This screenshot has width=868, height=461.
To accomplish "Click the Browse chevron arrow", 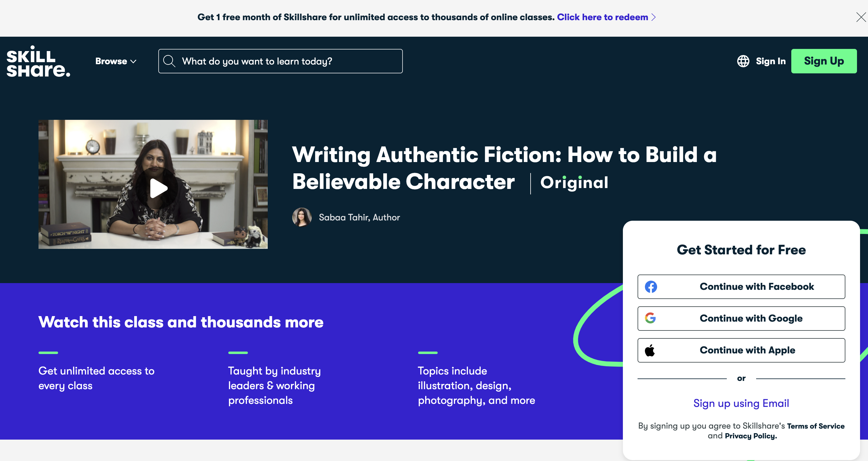I will tap(134, 61).
